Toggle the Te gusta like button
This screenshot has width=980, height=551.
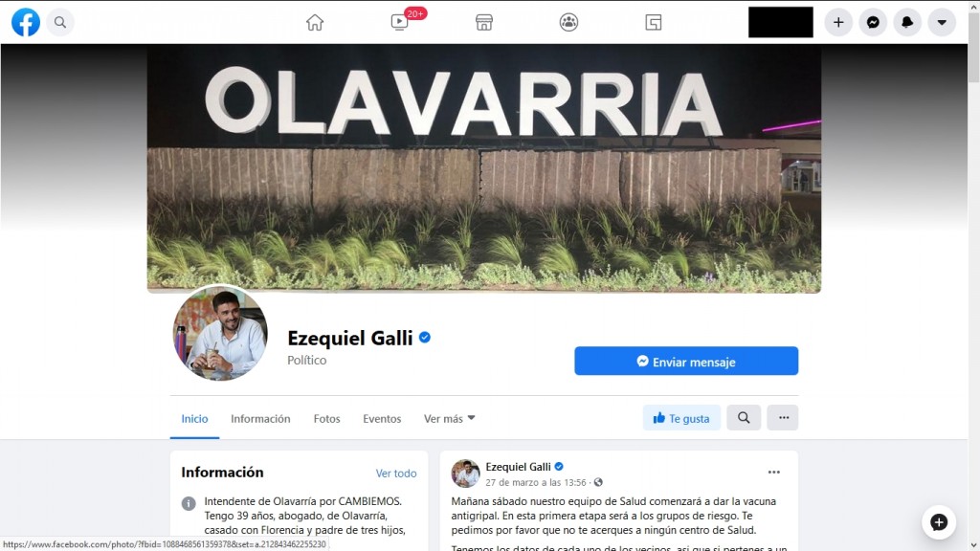[x=681, y=418]
